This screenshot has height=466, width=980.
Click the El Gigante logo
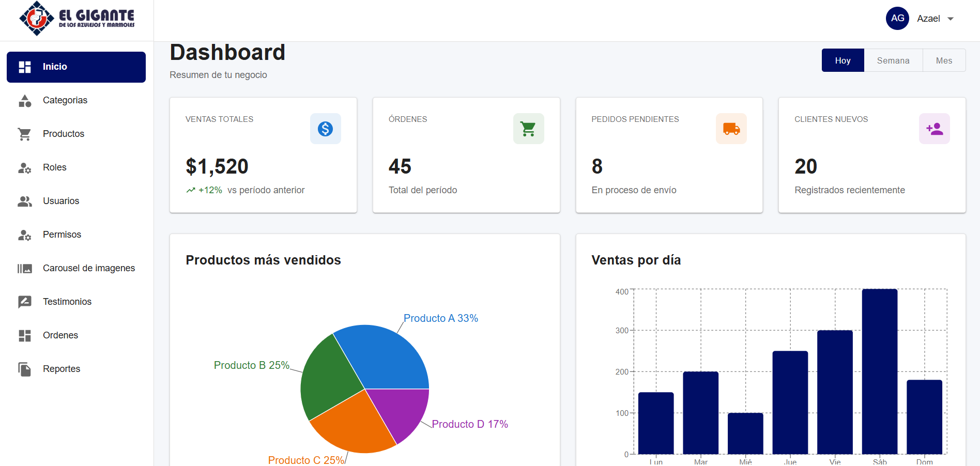pos(78,19)
